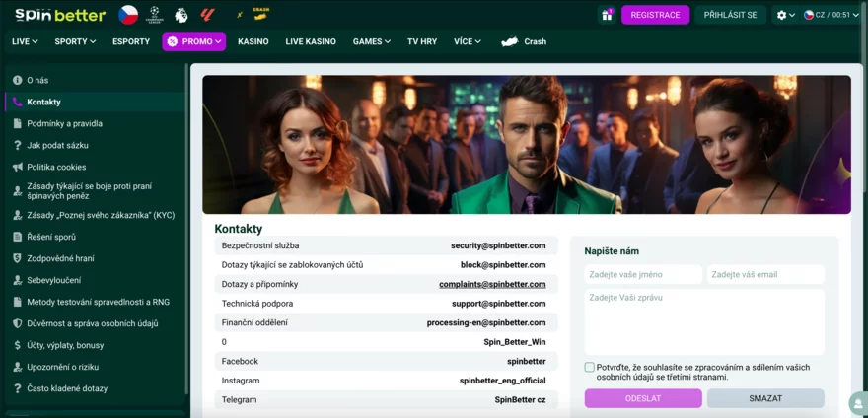The height and width of the screenshot is (418, 868).
Task: Launch the Crash game icon
Action: pyautogui.click(x=260, y=14)
